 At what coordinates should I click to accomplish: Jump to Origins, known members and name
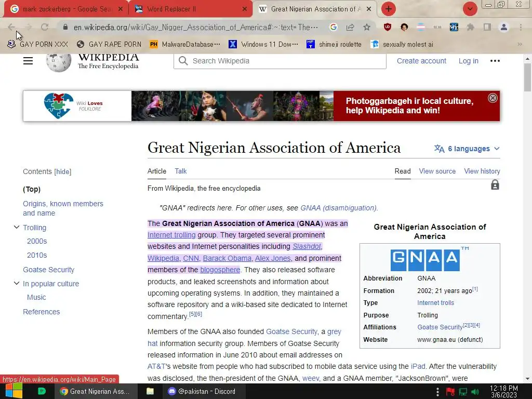(63, 208)
